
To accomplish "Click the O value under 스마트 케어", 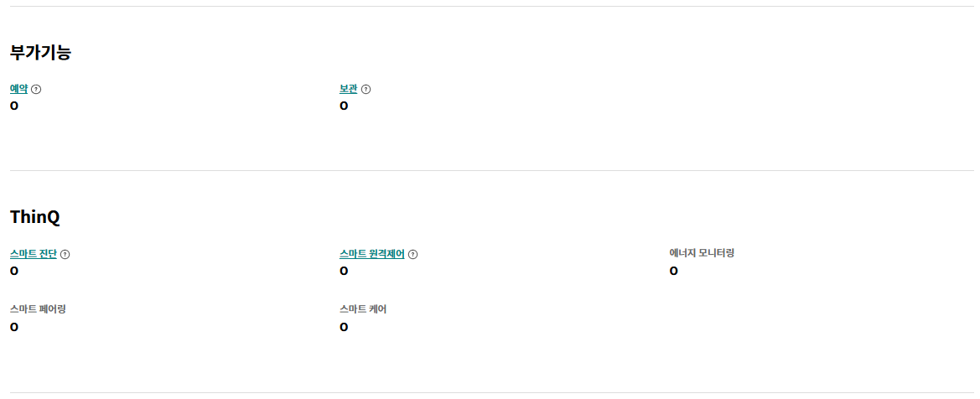I will (344, 326).
